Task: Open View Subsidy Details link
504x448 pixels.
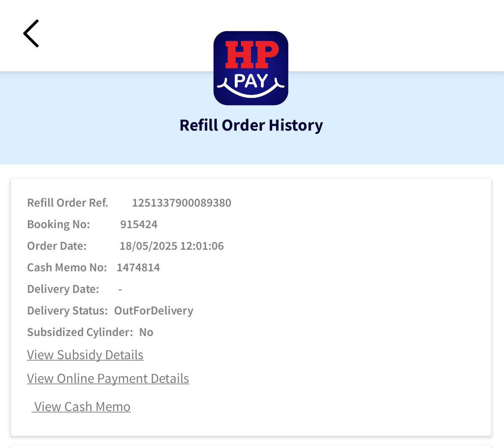Action: (85, 355)
